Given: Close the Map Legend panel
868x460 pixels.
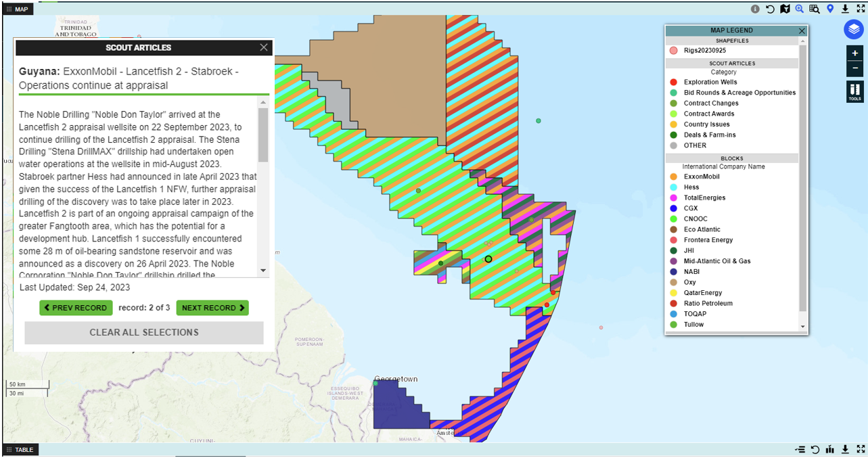Looking at the screenshot, I should (802, 30).
